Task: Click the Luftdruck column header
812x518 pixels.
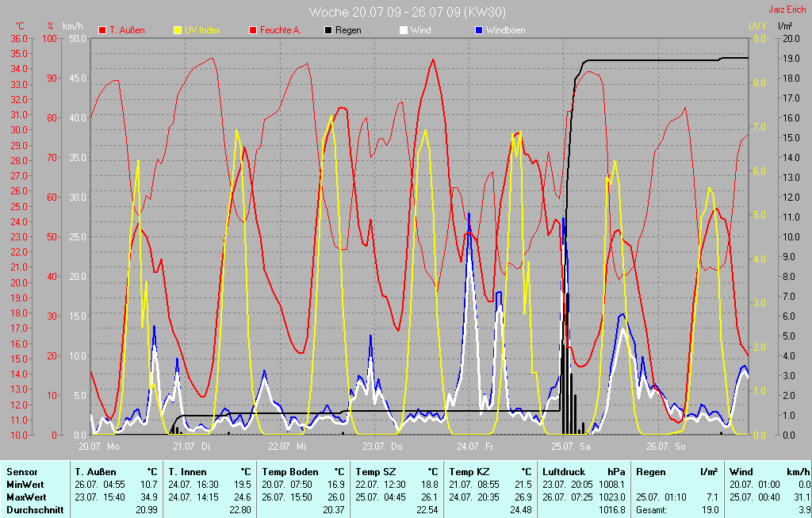Action: pyautogui.click(x=564, y=472)
